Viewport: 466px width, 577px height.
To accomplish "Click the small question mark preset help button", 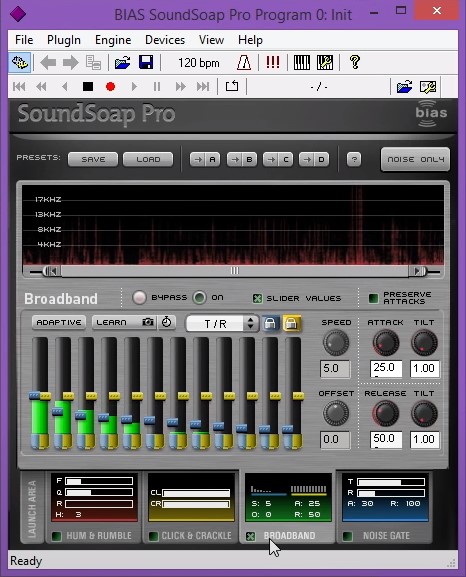I will (354, 159).
